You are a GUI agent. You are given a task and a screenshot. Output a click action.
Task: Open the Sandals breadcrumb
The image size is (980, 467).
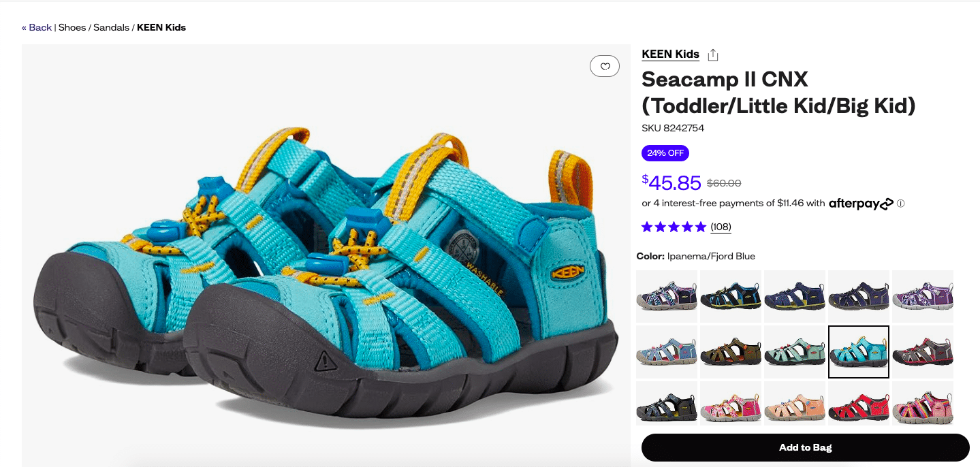(111, 27)
